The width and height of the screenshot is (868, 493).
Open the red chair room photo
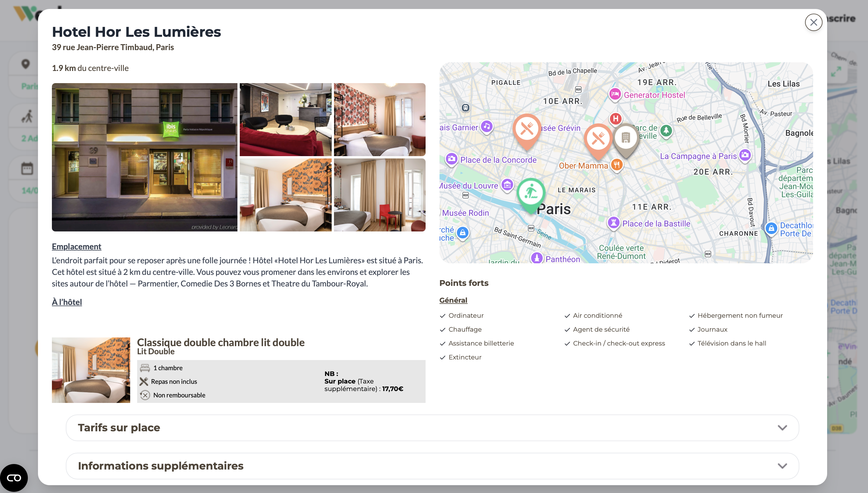pyautogui.click(x=379, y=195)
